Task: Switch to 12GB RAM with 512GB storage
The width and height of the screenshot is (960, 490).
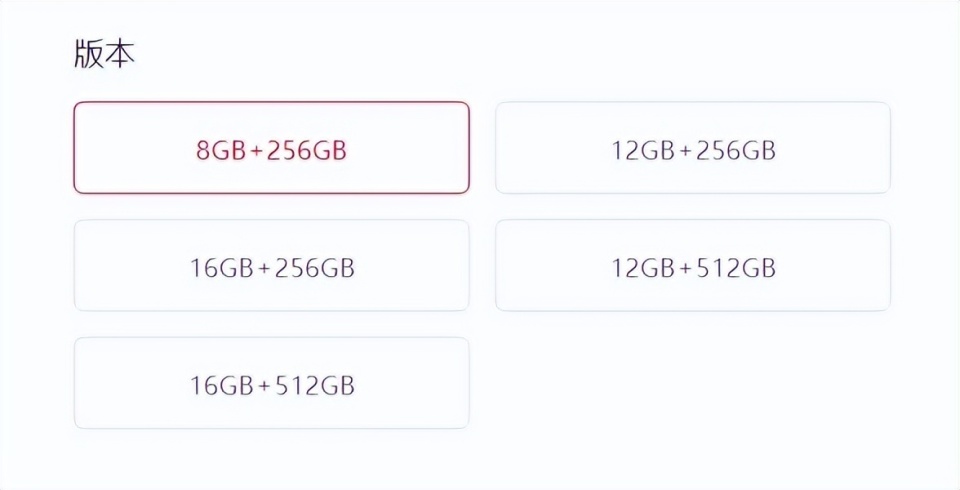Action: 693,266
